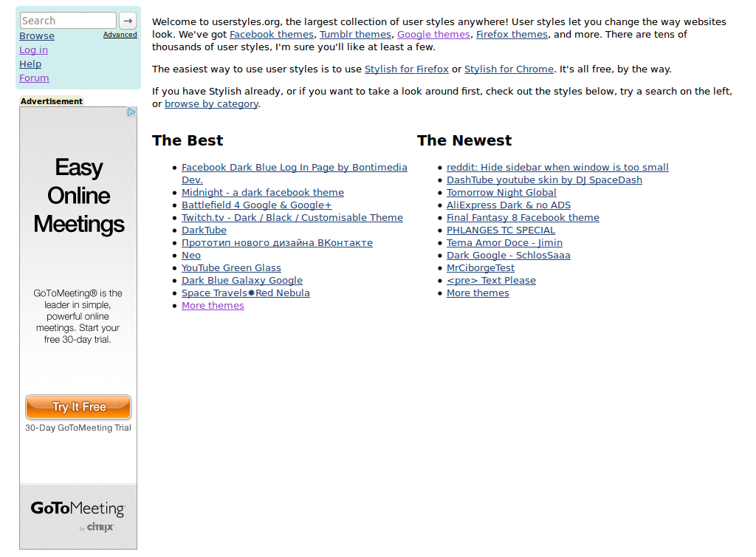Screen dimensions: 756x557
Task: Open Space Travels Red Nebula style
Action: pyautogui.click(x=246, y=293)
